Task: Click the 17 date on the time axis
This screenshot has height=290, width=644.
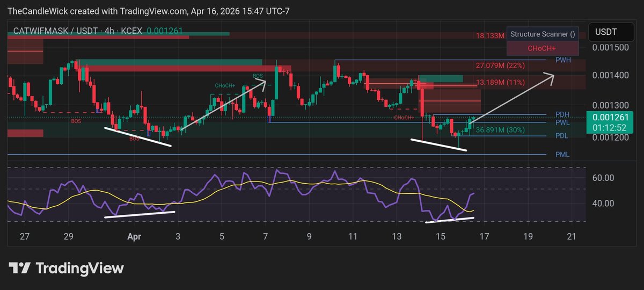Action: [x=484, y=235]
